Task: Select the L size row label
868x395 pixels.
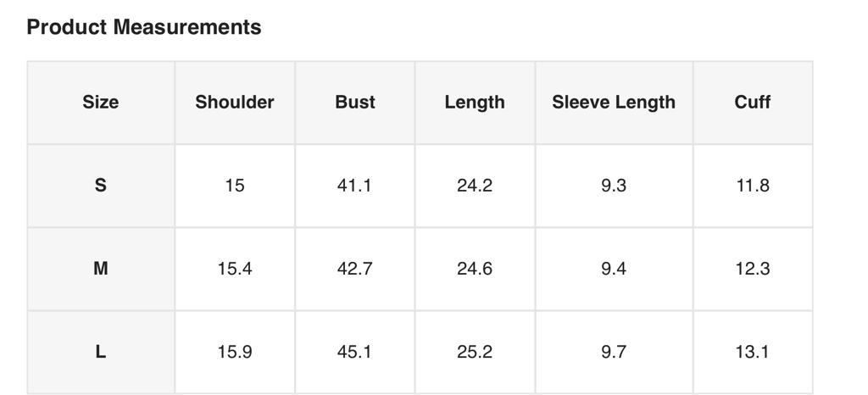Action: [100, 352]
